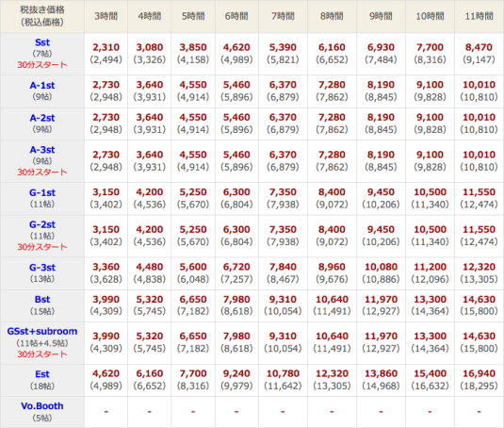Click the 7時間 column header
Screen dimensions: 504x428
(284, 16)
